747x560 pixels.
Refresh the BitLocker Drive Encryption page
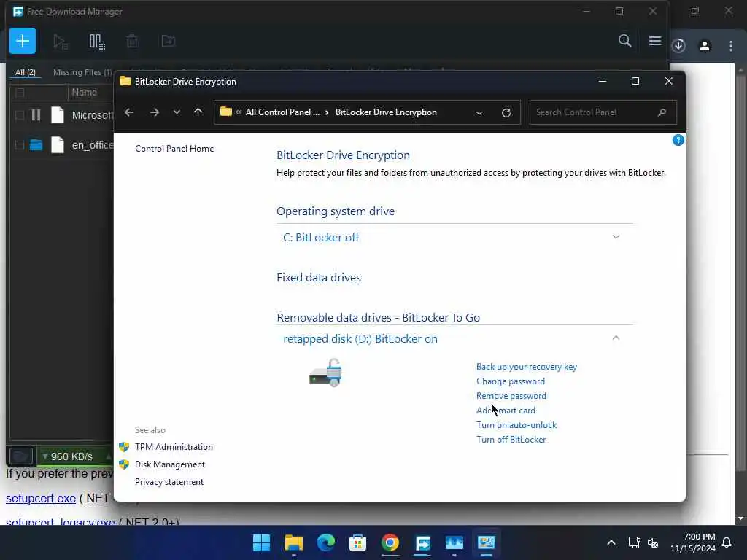coord(506,113)
